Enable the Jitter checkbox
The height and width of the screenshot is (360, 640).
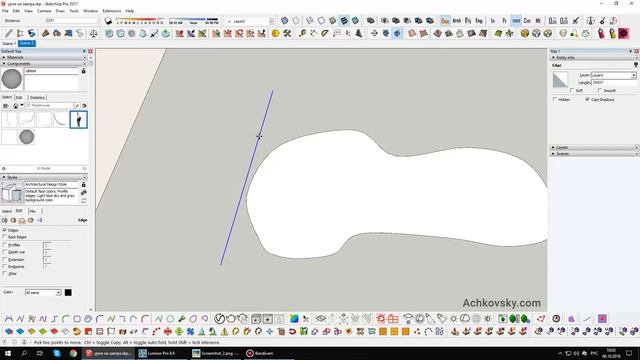tap(5, 273)
